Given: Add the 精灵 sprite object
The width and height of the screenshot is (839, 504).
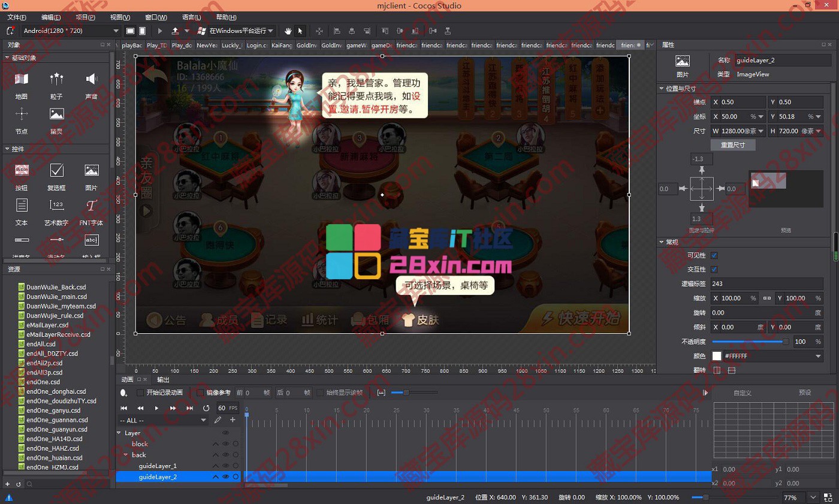Looking at the screenshot, I should [56, 120].
